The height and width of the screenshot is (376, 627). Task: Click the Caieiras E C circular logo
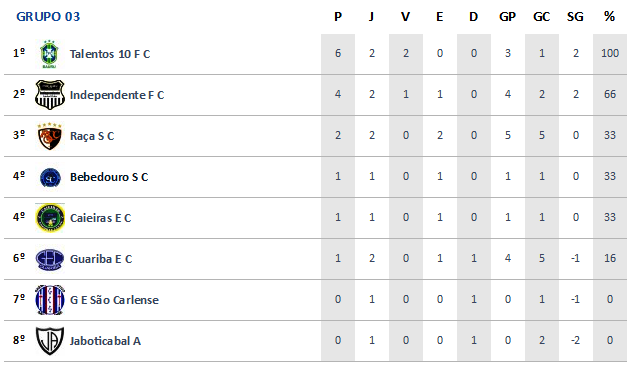click(x=50, y=218)
